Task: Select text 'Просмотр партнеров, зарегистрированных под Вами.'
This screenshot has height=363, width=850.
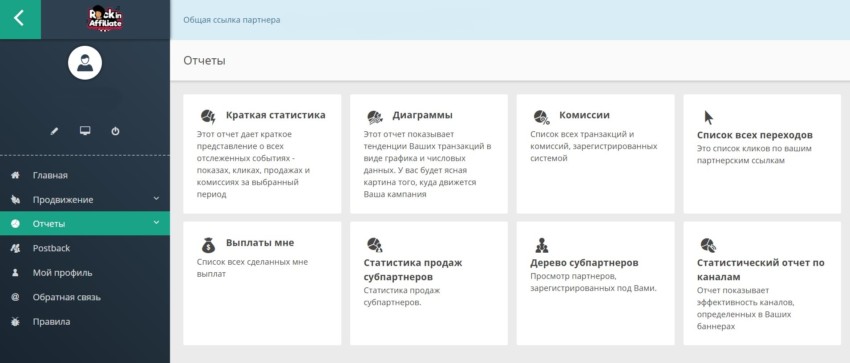Action: pos(593,282)
